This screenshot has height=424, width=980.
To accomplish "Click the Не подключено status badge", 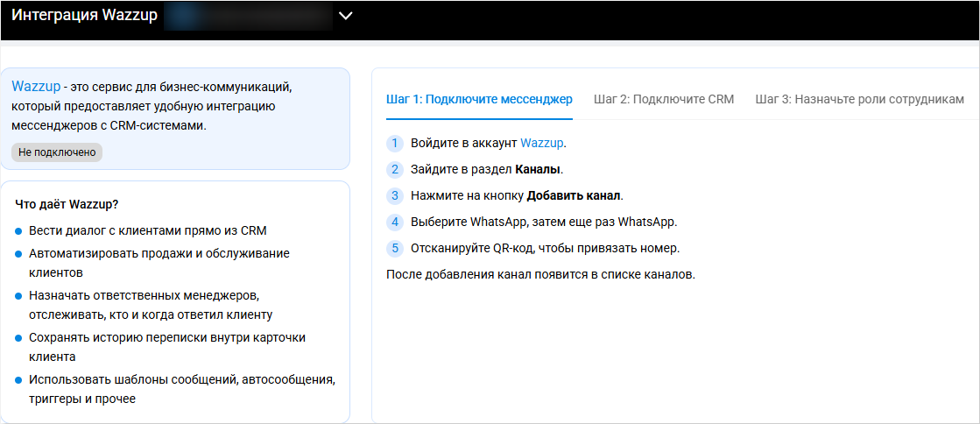I will coord(57,152).
